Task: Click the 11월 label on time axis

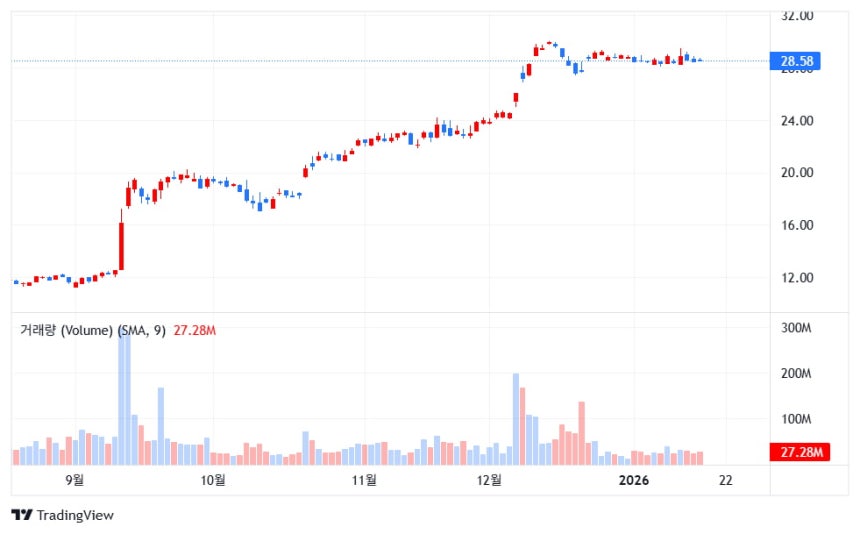Action: 365,481
